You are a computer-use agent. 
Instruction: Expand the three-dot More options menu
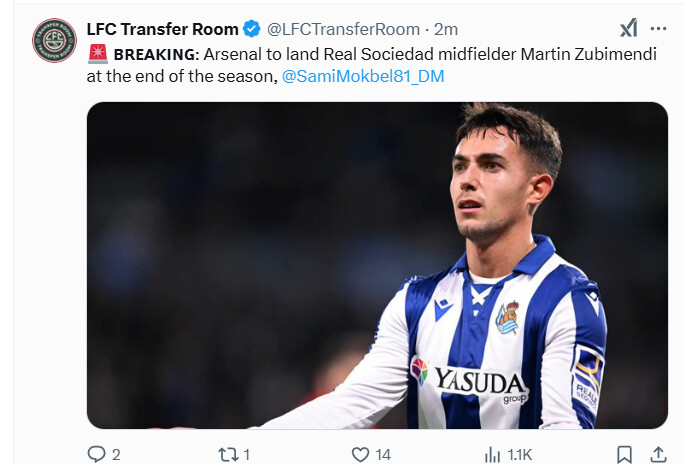[x=658, y=28]
